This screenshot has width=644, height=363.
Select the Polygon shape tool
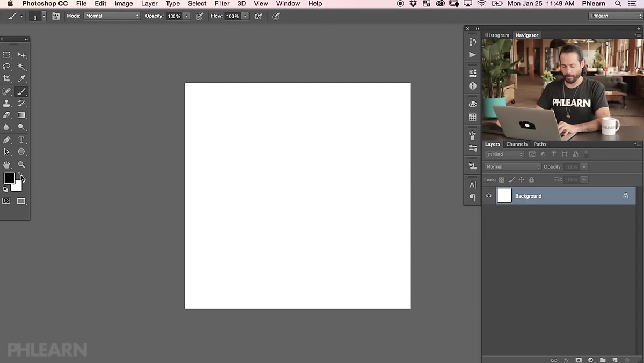click(21, 152)
